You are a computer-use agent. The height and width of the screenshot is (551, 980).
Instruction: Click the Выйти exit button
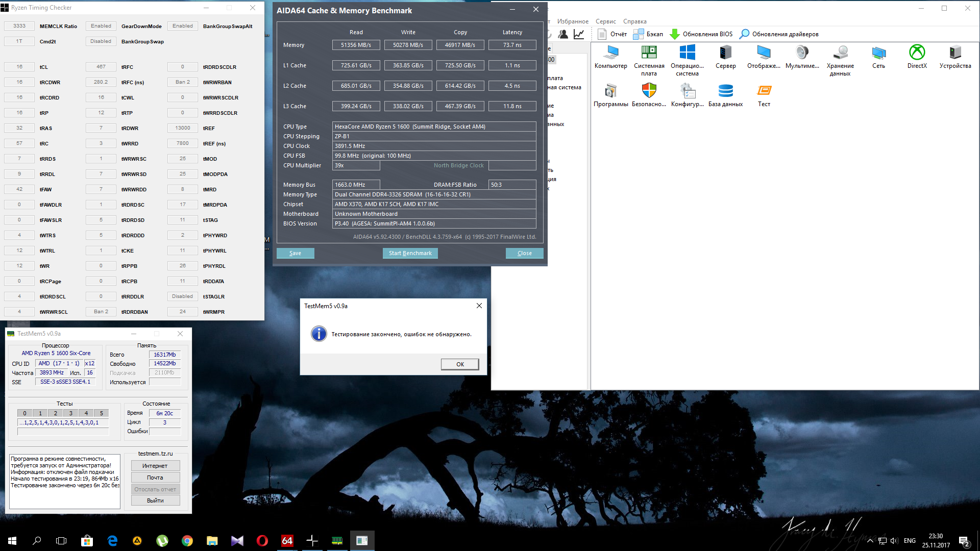(x=155, y=500)
